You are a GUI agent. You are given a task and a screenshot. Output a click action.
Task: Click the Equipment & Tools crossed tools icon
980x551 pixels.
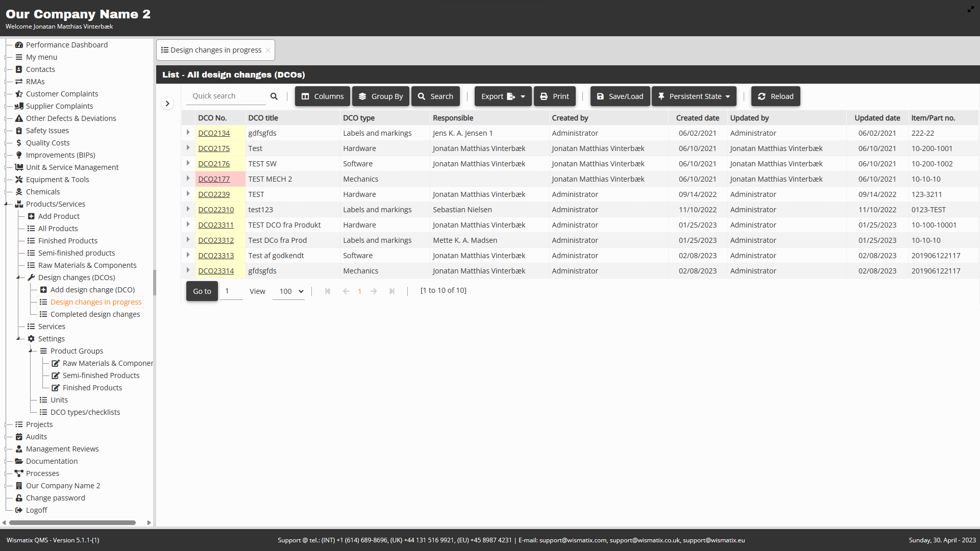coord(19,180)
